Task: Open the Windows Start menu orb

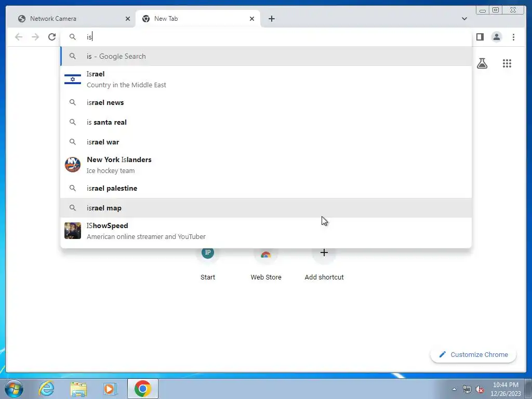Action: click(x=14, y=389)
